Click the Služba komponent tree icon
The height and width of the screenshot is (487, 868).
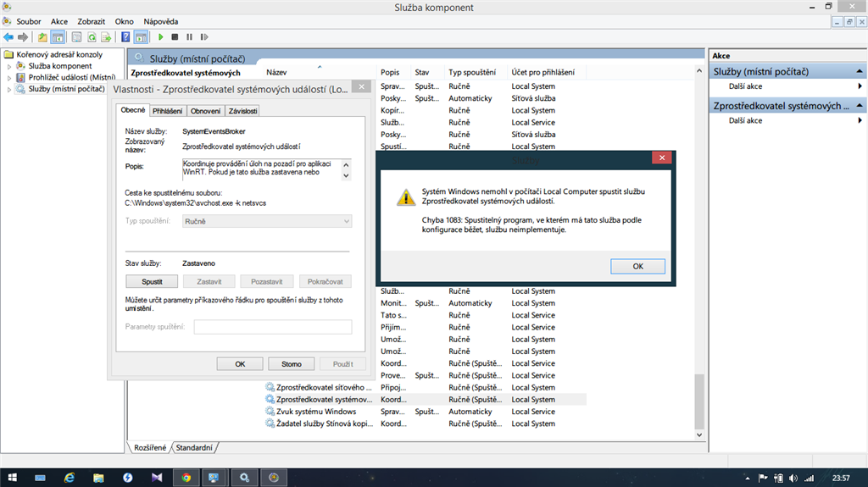coord(20,66)
